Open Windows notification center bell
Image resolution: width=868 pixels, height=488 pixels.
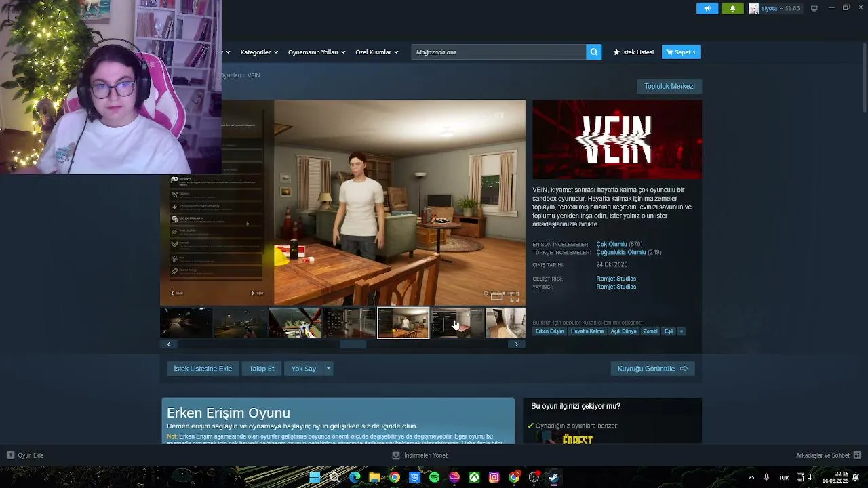857,477
